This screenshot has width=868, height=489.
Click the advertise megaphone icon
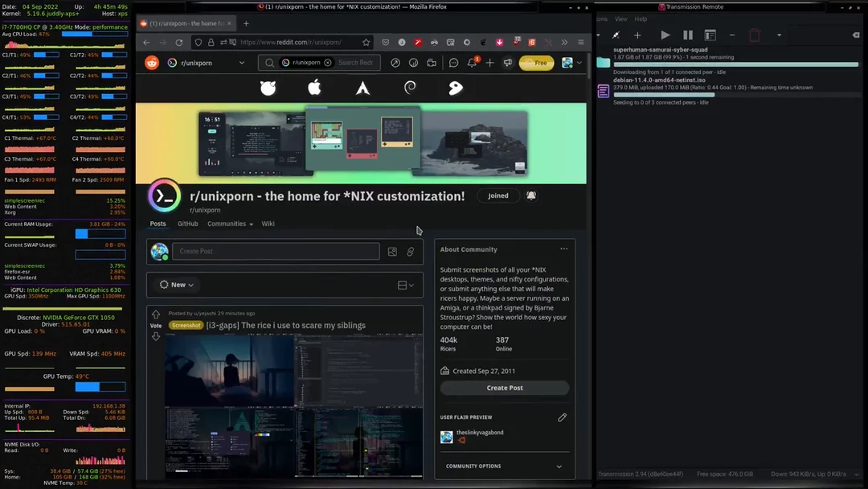[507, 63]
